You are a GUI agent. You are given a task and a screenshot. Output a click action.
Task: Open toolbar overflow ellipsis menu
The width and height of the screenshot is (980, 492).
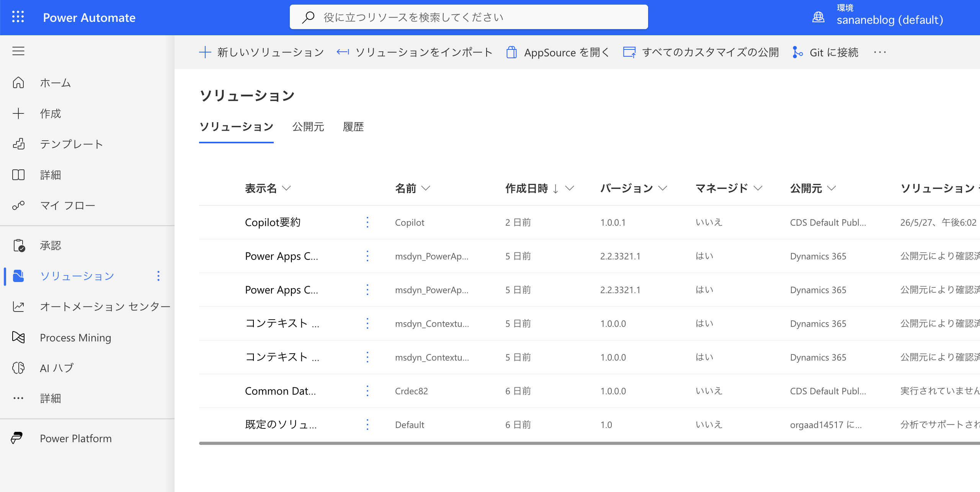880,52
